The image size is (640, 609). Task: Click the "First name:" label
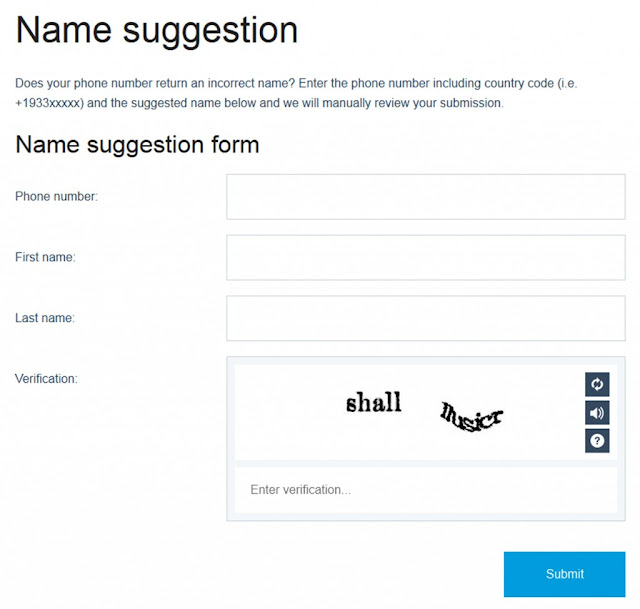coord(45,257)
